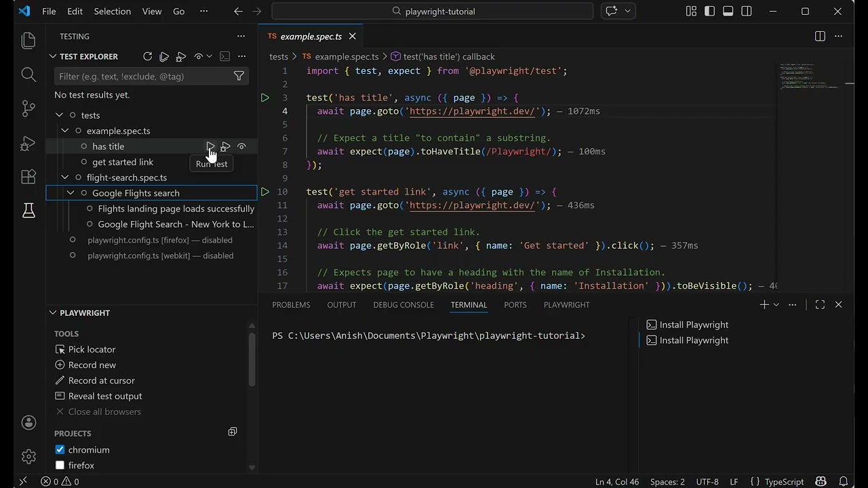Uncheck the chromium project checkbox

click(x=60, y=450)
